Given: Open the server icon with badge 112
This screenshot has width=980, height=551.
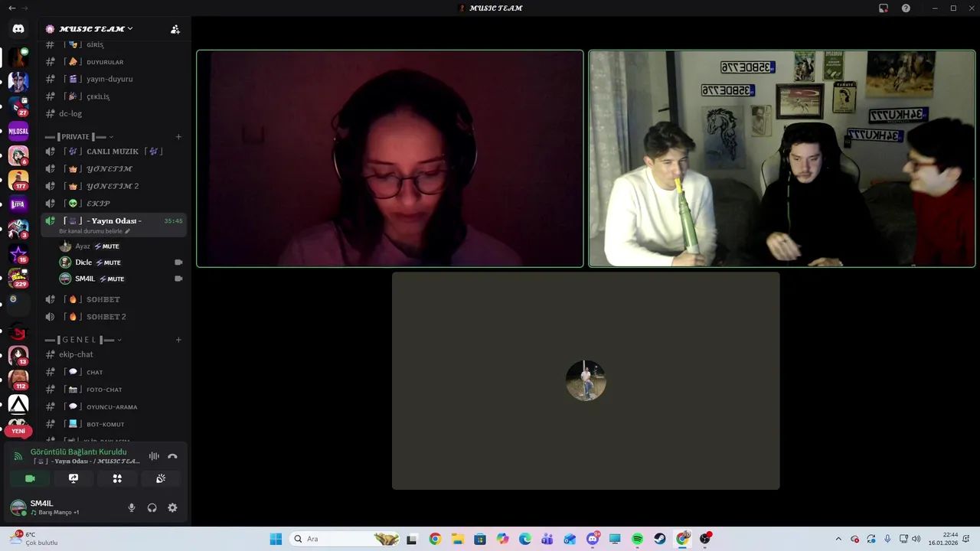Looking at the screenshot, I should tap(18, 380).
